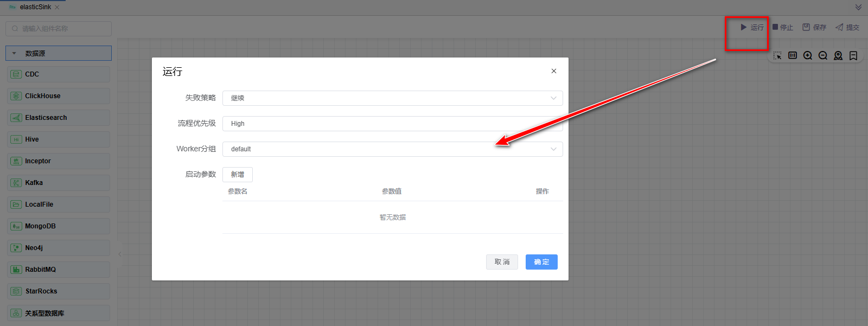This screenshot has width=868, height=326.
Task: Select the CDC component icon
Action: pos(16,74)
